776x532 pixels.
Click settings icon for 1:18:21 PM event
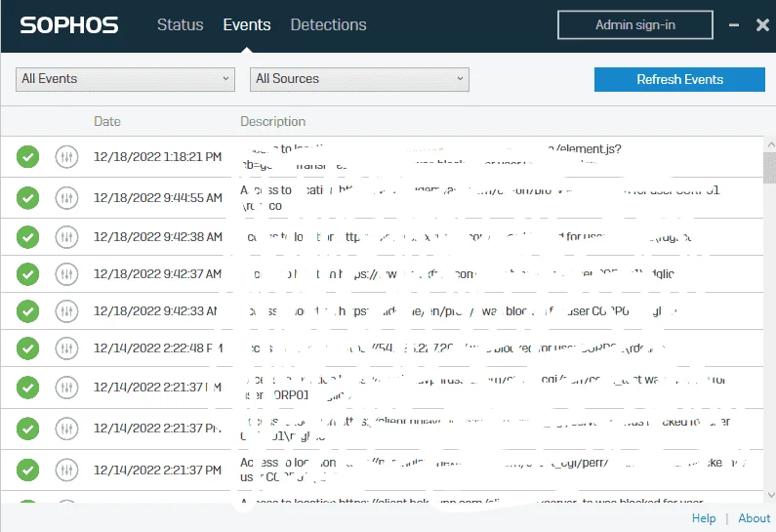[66, 157]
